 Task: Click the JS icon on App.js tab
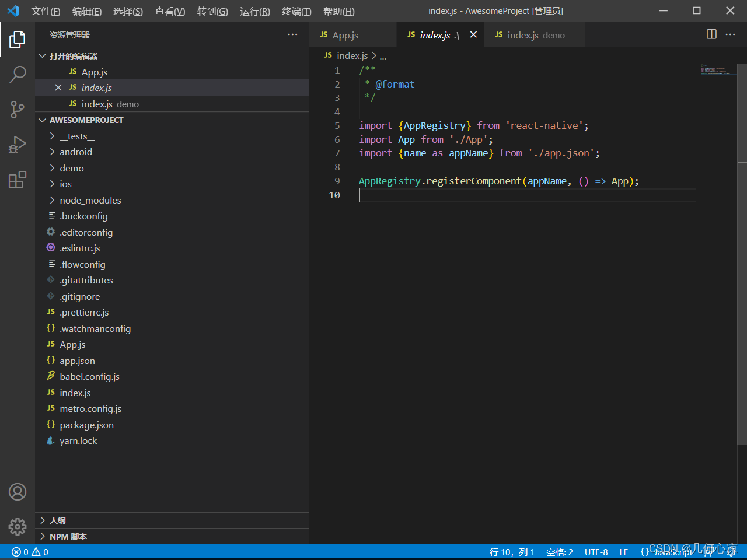pyautogui.click(x=324, y=35)
